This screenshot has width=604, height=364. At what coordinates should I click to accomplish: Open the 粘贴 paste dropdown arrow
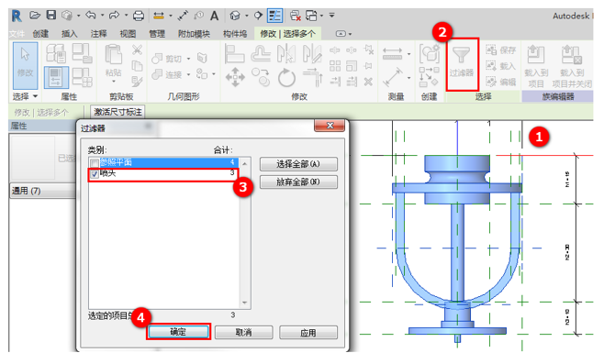tap(114, 82)
